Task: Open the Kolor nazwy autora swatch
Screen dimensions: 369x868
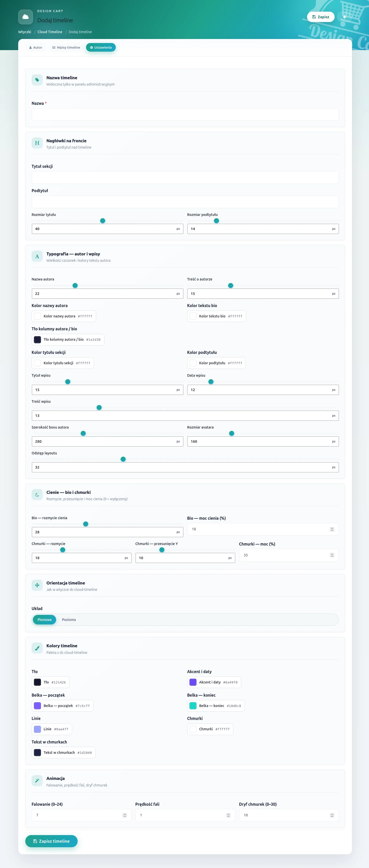Action: [x=37, y=316]
